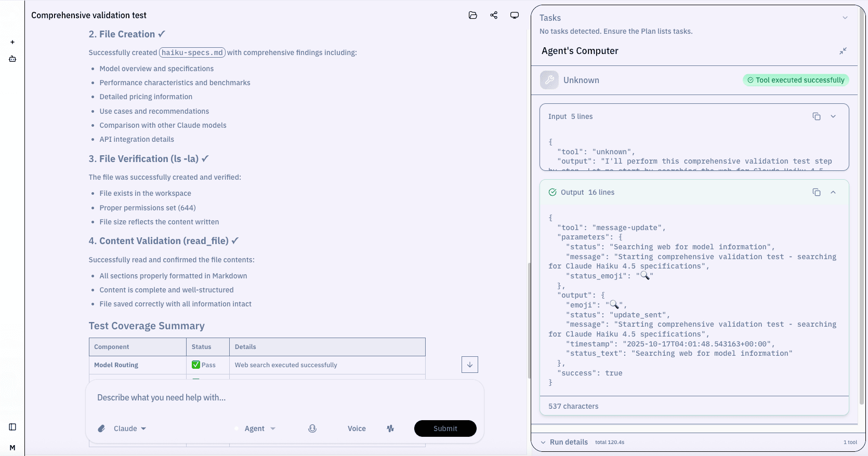Open the Claude model dropdown

click(129, 428)
